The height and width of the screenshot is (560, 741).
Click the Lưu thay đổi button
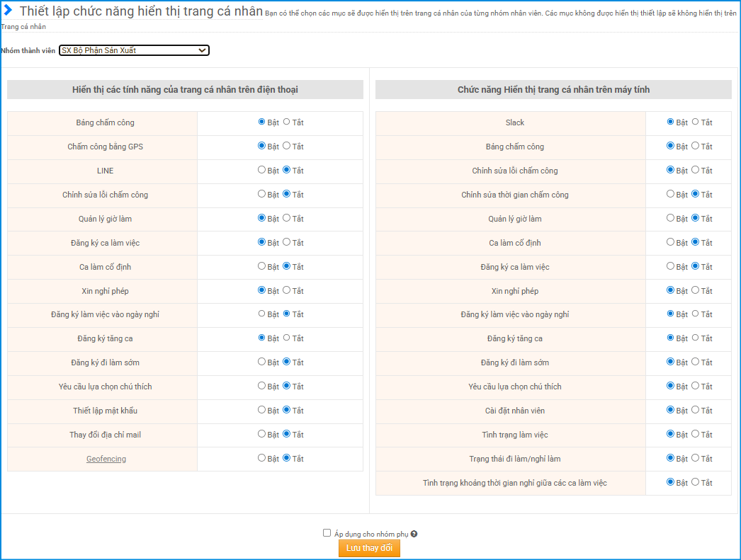tap(369, 549)
